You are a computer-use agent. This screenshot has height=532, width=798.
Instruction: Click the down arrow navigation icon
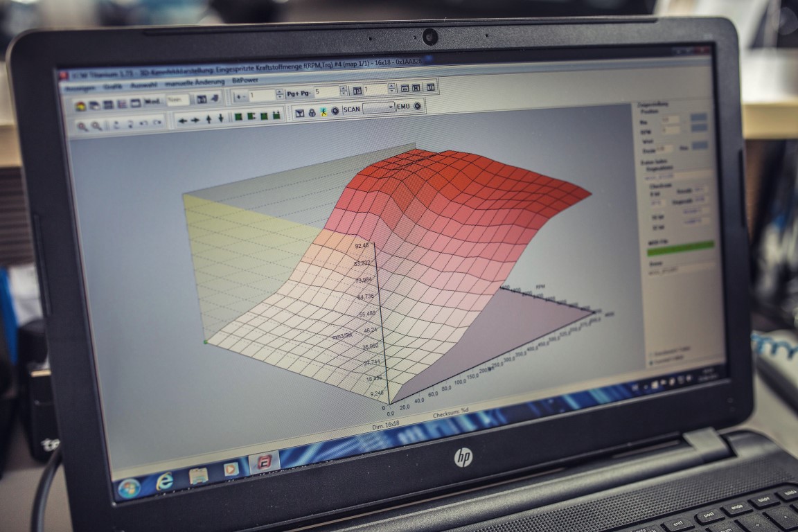(x=221, y=118)
